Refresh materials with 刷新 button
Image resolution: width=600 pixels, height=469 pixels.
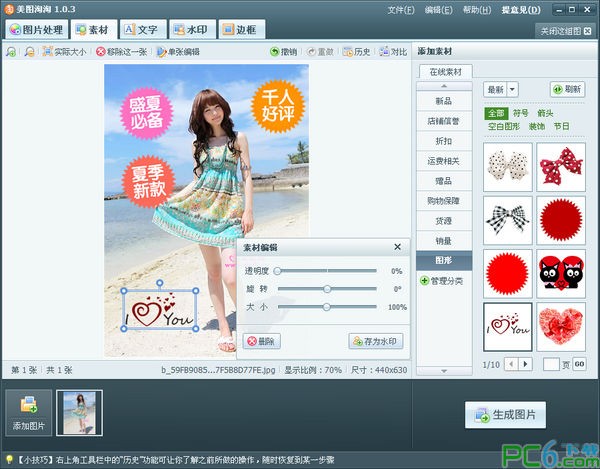point(567,89)
